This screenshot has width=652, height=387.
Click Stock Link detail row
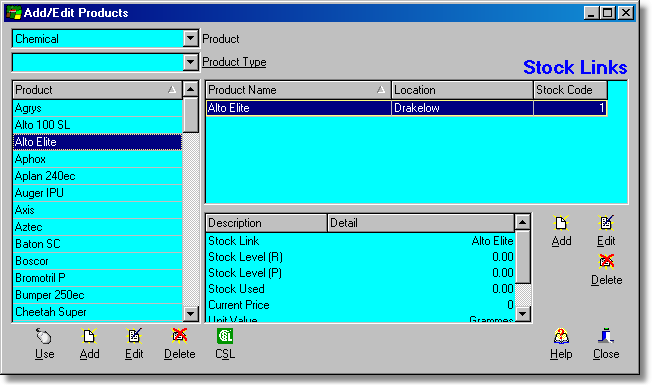pos(360,241)
